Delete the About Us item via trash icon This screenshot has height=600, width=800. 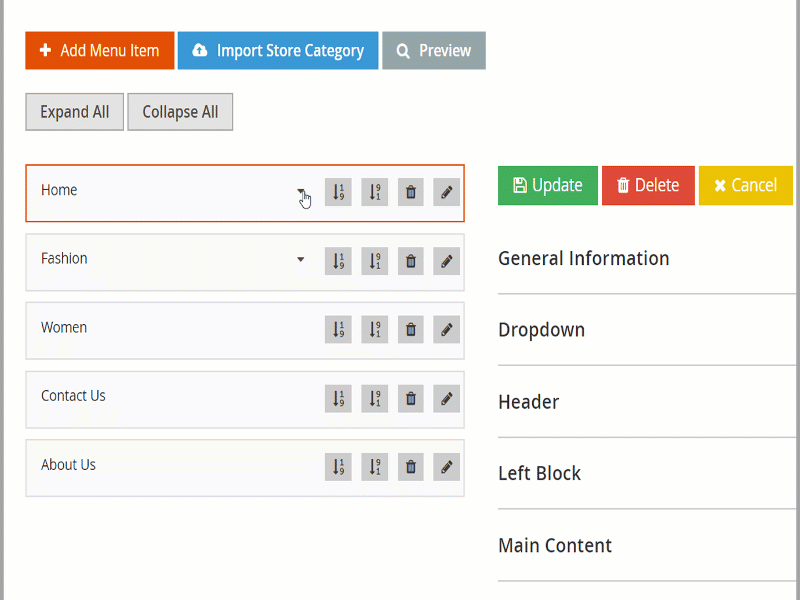coord(410,466)
